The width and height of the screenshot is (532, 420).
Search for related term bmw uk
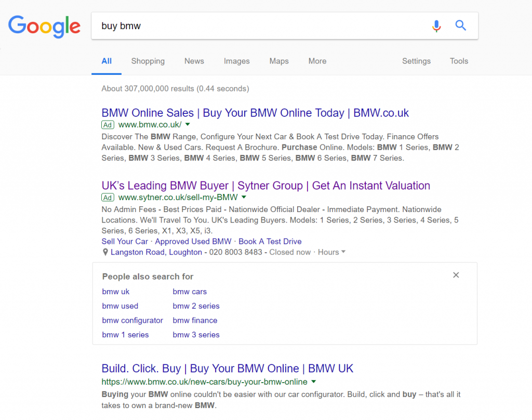pos(116,292)
